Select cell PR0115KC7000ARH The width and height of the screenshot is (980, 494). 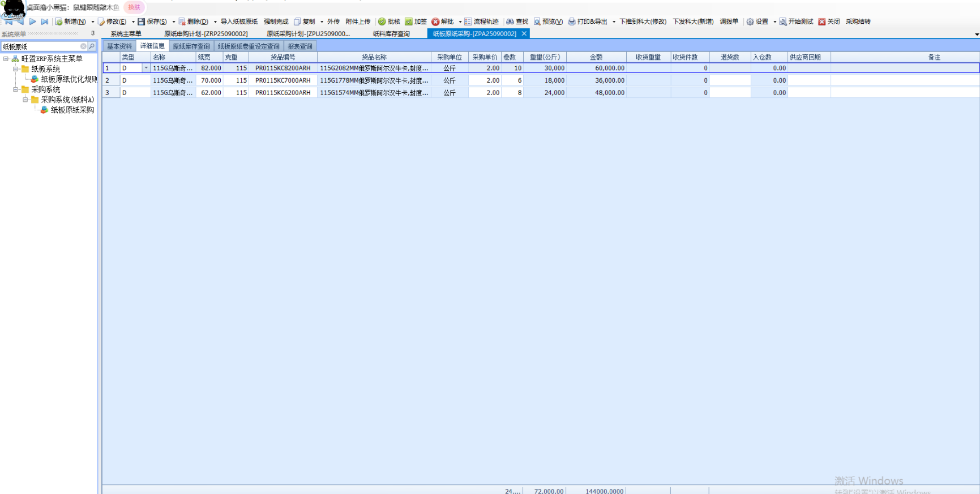tap(283, 80)
